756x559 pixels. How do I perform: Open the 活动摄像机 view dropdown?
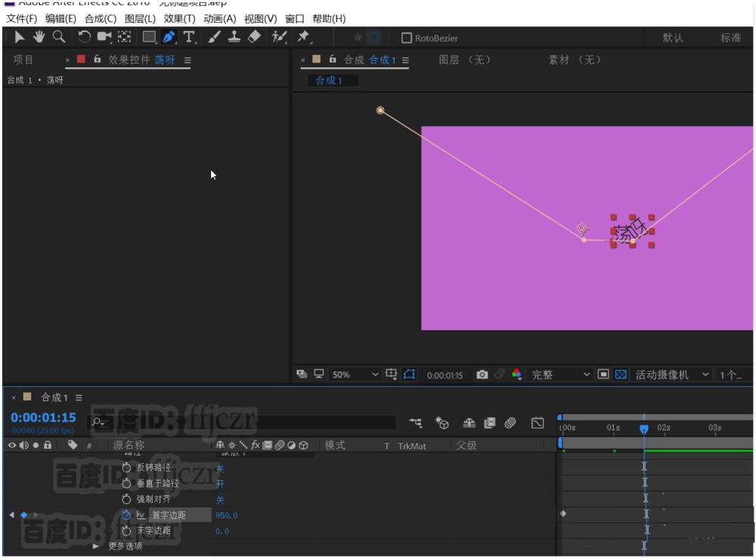(671, 375)
